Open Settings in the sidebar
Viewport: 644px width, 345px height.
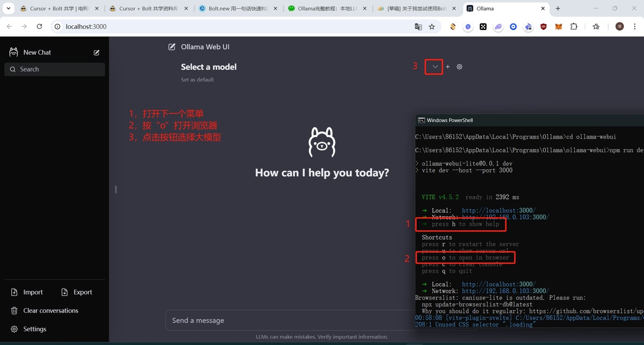point(29,329)
